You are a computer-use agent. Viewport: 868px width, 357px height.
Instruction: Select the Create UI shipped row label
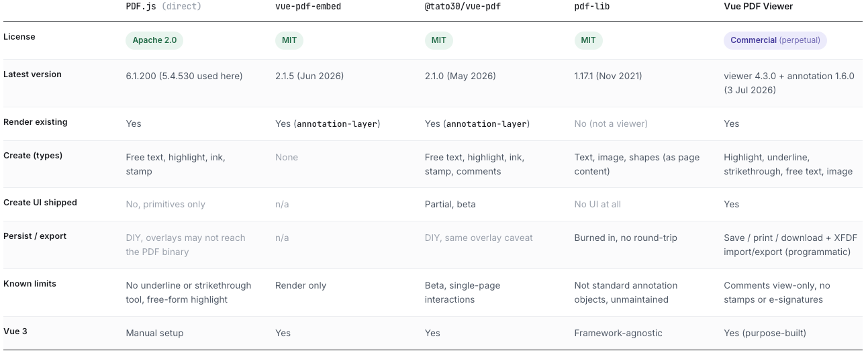pyautogui.click(x=40, y=202)
